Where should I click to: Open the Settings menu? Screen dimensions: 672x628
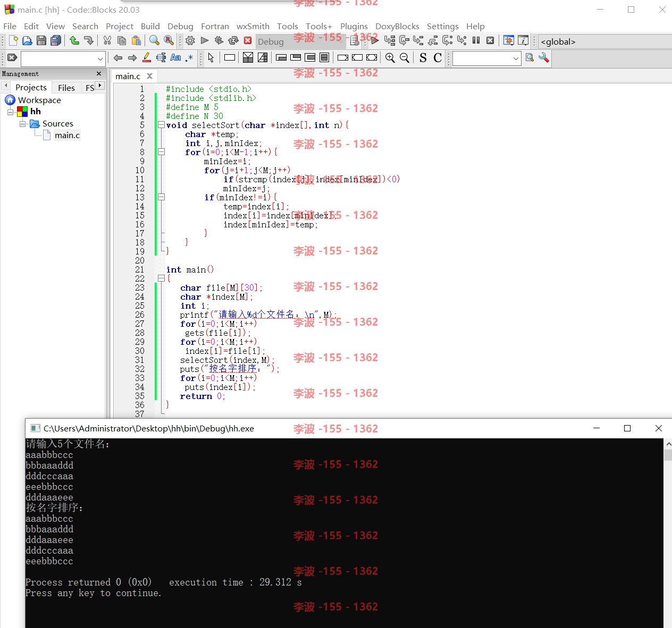point(442,26)
